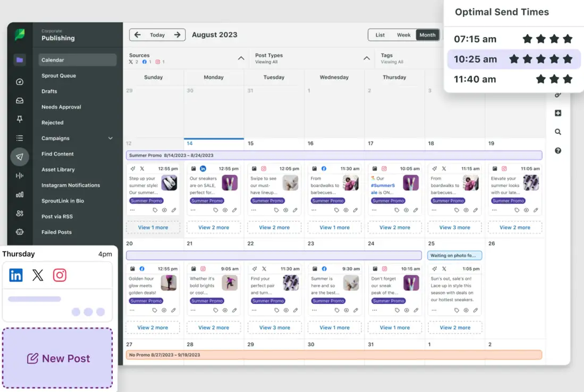Go to next month with right arrow
584x392 pixels.
[177, 35]
